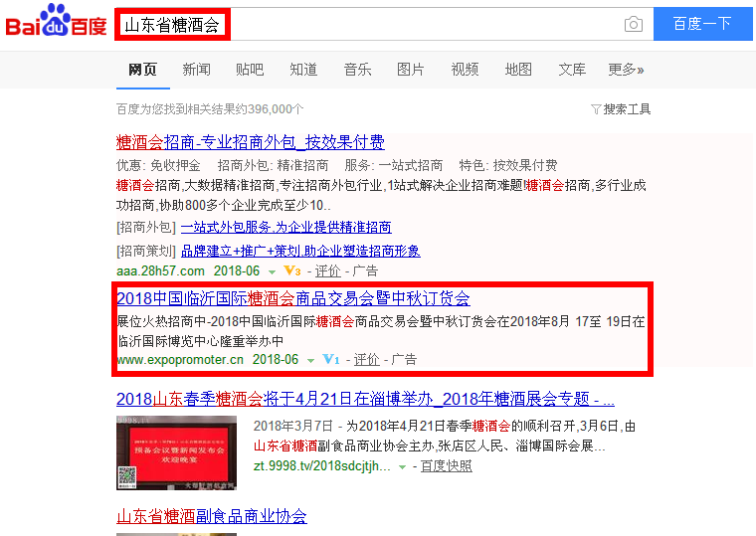Expand dropdown arrow beside aaa.28h57.com
The height and width of the screenshot is (536, 756).
click(x=272, y=271)
